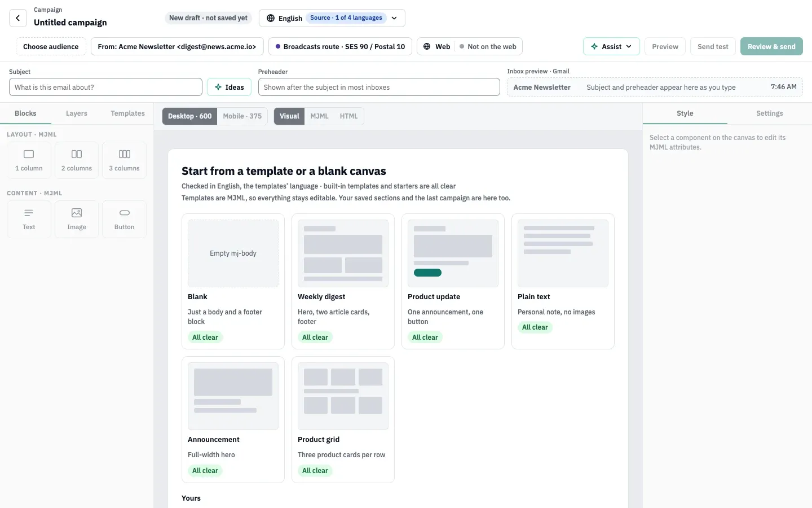
Task: Expand the Assist dropdown chevron
Action: click(x=629, y=46)
